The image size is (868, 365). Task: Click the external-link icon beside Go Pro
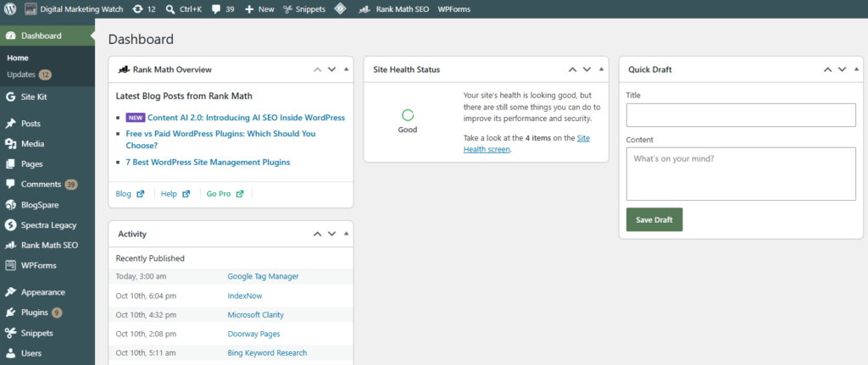pos(240,194)
